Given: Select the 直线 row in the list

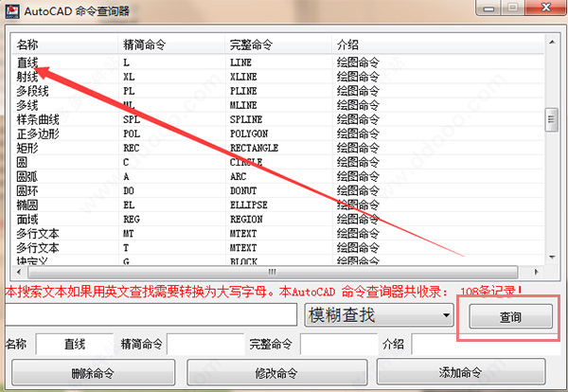Looking at the screenshot, I should pos(277,62).
